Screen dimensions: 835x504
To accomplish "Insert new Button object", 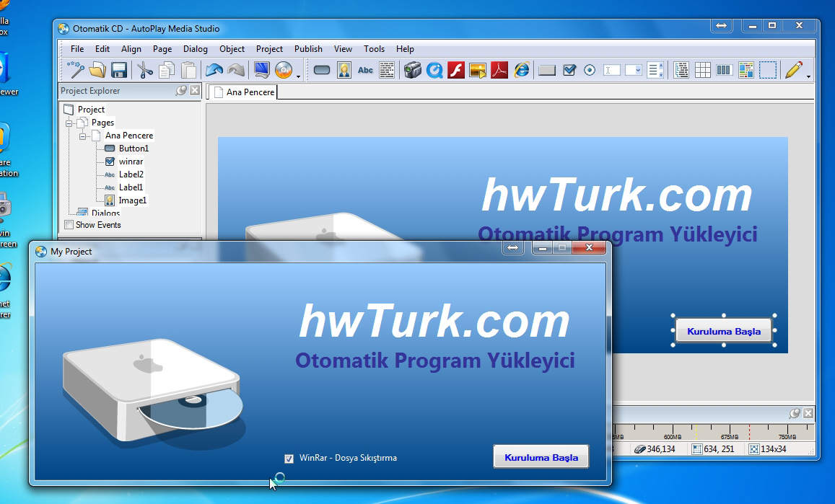I will click(322, 70).
